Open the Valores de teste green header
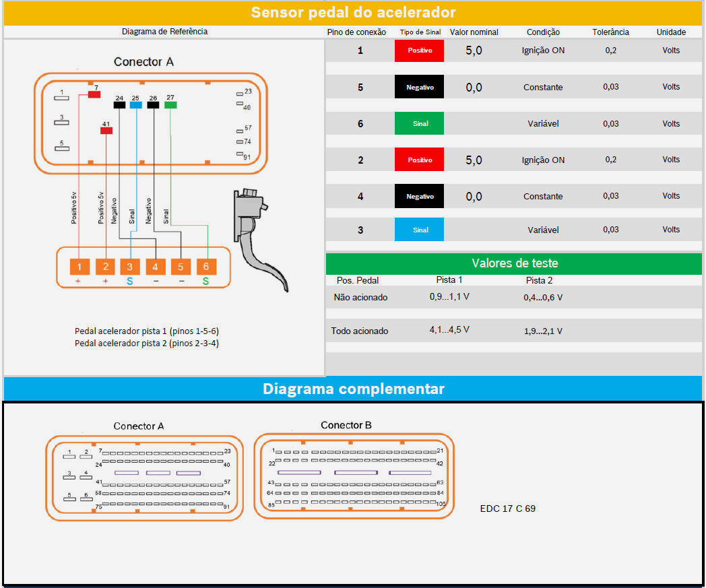706x588 pixels. (x=513, y=263)
